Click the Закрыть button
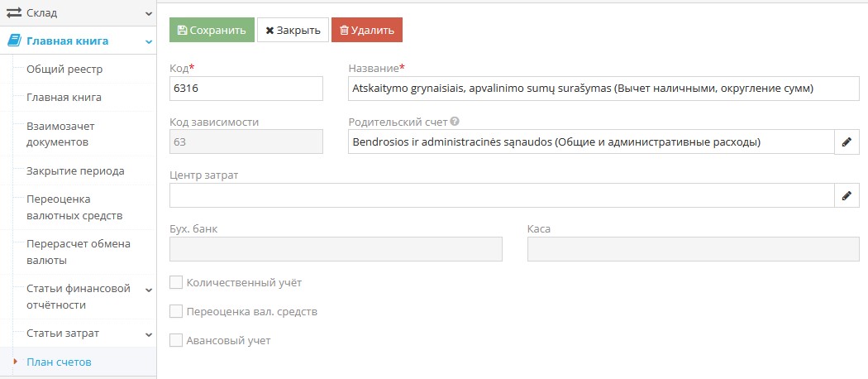 293,30
